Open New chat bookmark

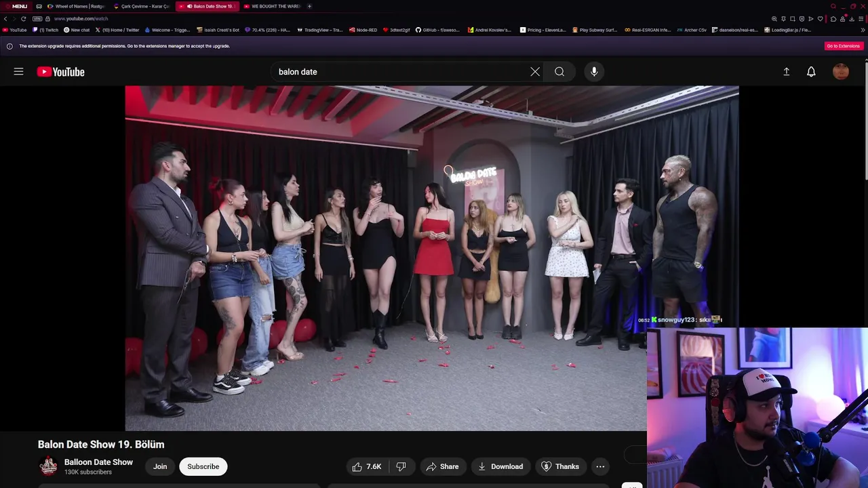(x=77, y=30)
